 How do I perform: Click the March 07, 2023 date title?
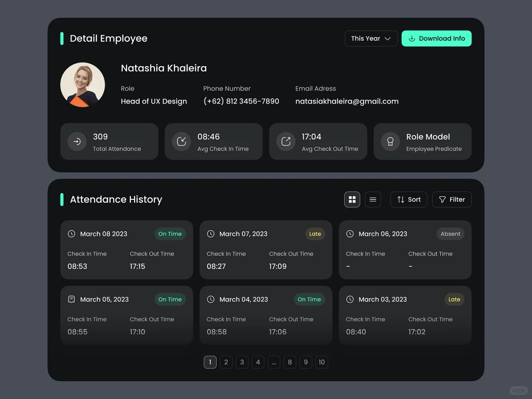pos(243,234)
